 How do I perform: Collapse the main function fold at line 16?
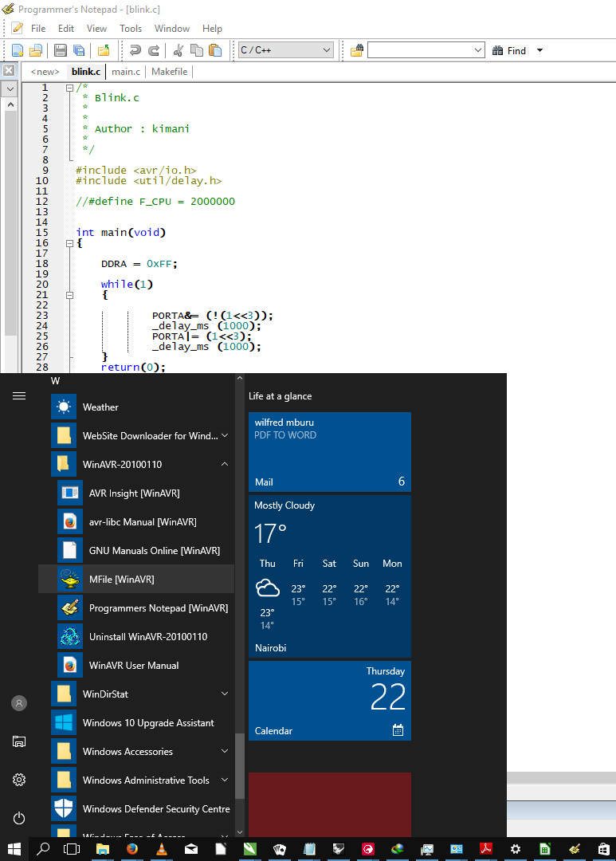coord(69,243)
